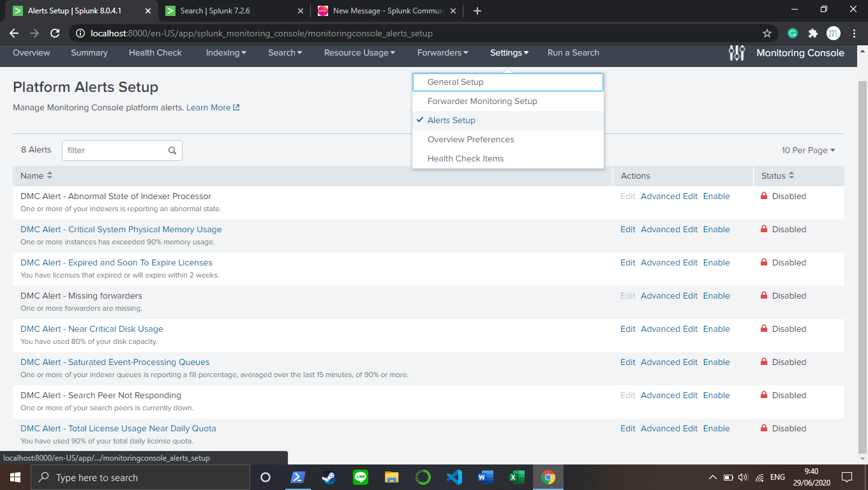Viewport: 868px width, 490px height.
Task: Open Visual Studio Code from the taskbar
Action: pyautogui.click(x=454, y=477)
